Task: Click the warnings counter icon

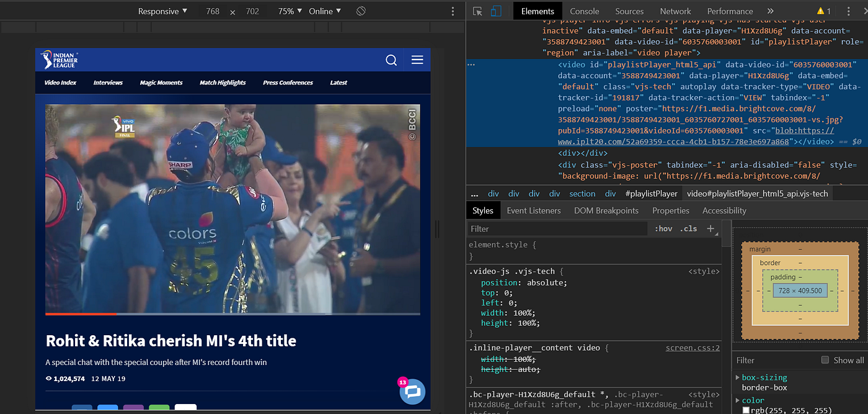Action: pyautogui.click(x=824, y=11)
